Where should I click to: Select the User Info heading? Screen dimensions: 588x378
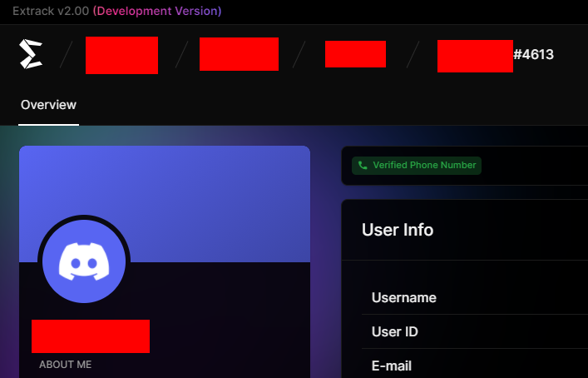(398, 230)
